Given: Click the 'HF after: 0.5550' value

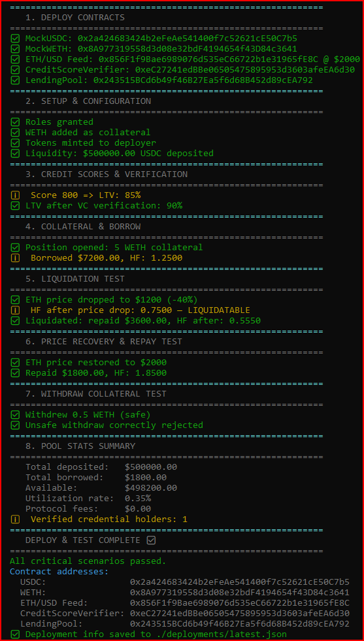Looking at the screenshot, I should 218,321.
